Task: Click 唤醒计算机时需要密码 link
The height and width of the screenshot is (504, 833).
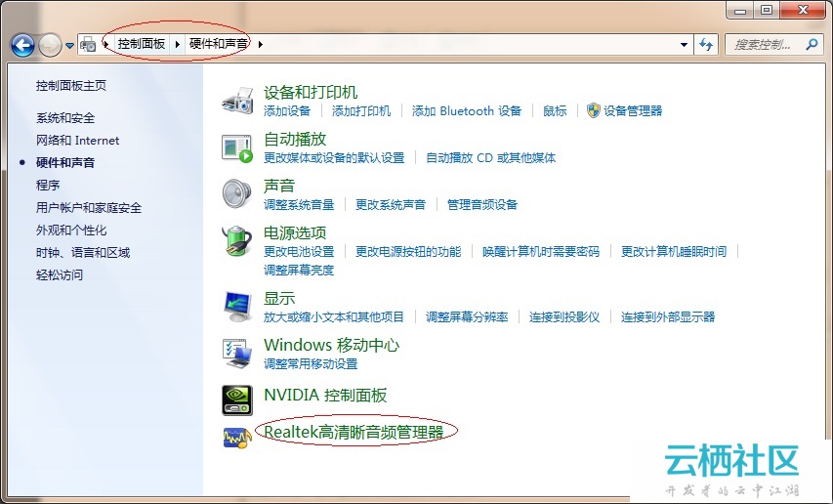Action: (x=541, y=251)
